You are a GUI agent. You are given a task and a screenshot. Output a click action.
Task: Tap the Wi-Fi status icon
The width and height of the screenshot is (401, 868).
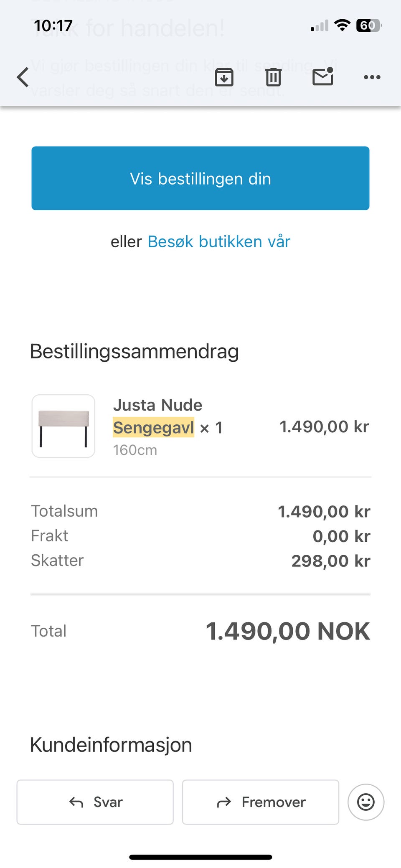coord(342,25)
